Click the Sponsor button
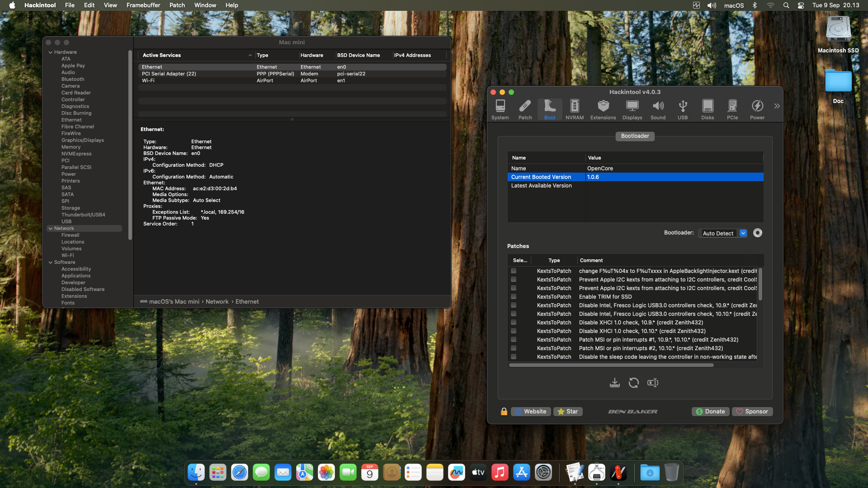 click(x=752, y=411)
